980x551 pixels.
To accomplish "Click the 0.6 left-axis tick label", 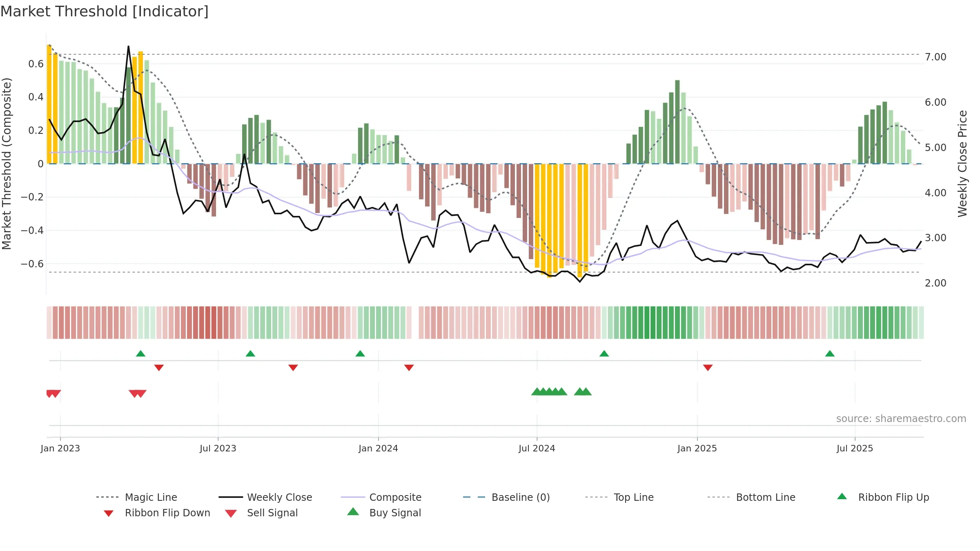I will 36,64.
